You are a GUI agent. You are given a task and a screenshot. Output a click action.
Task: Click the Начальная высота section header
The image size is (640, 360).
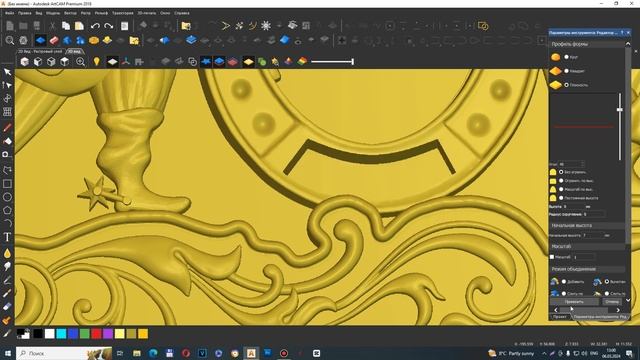(587, 226)
